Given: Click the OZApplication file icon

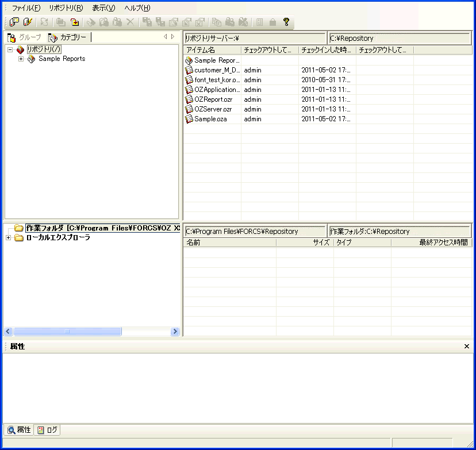Looking at the screenshot, I should pyautogui.click(x=189, y=90).
